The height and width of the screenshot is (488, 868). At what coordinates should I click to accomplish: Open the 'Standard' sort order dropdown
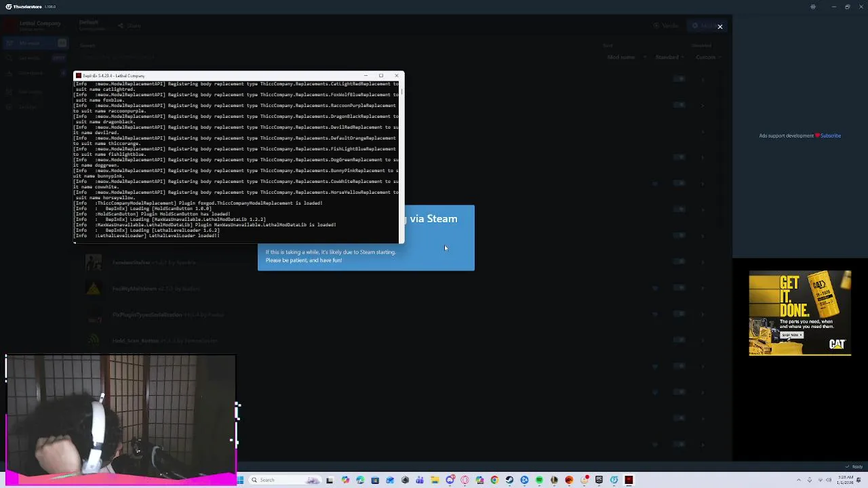(670, 57)
